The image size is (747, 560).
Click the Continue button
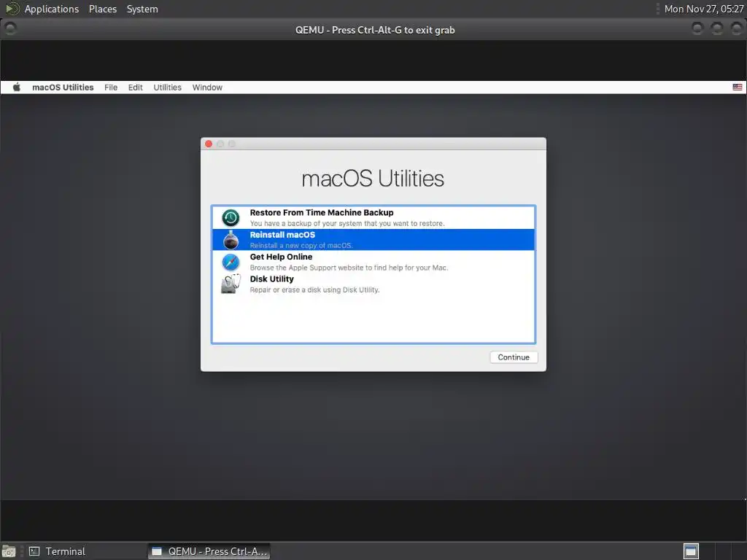point(514,357)
